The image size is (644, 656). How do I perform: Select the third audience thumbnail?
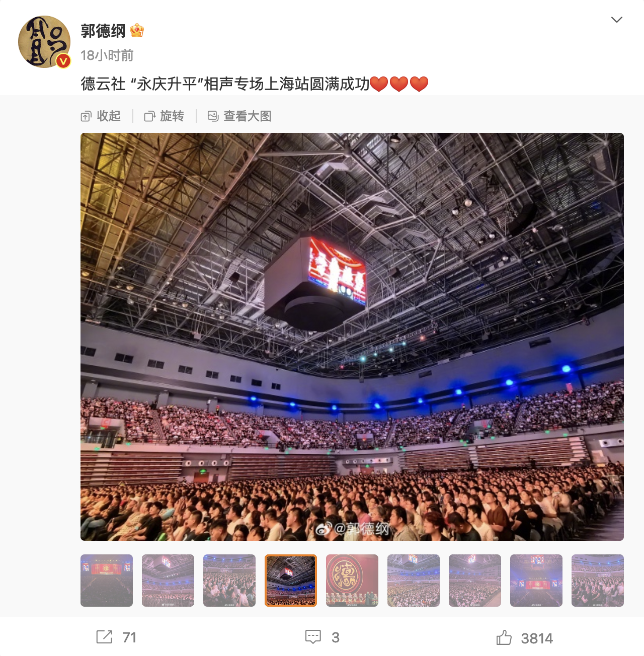pos(229,581)
